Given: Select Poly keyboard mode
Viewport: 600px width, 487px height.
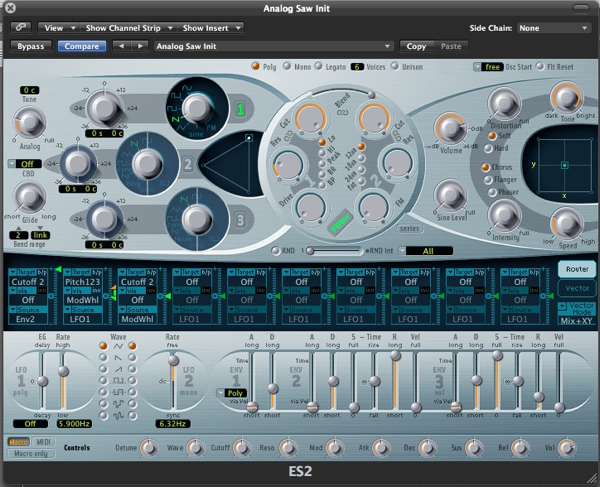Looking at the screenshot, I should coord(255,66).
